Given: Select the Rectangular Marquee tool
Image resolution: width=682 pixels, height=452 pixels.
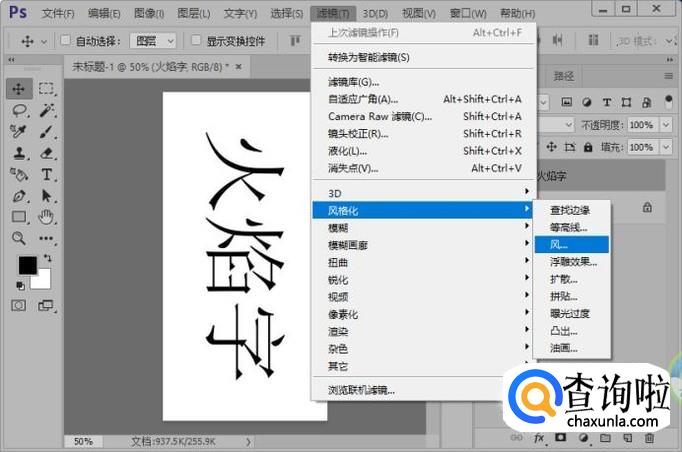Looking at the screenshot, I should pyautogui.click(x=46, y=89).
